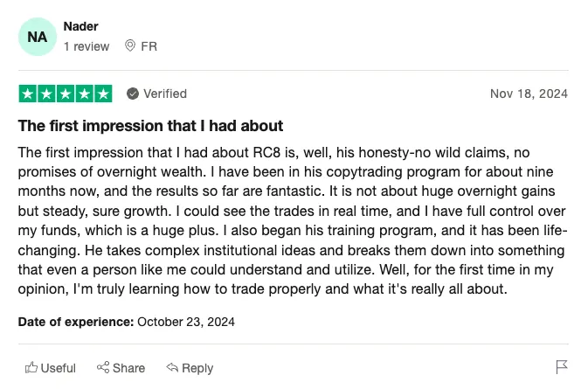Screen dimensions: 588x389
Task: Open the review title heading
Action: click(150, 126)
